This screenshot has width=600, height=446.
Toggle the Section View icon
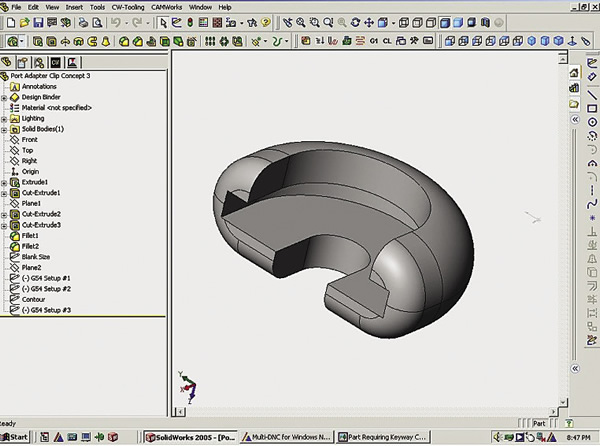coord(485,23)
